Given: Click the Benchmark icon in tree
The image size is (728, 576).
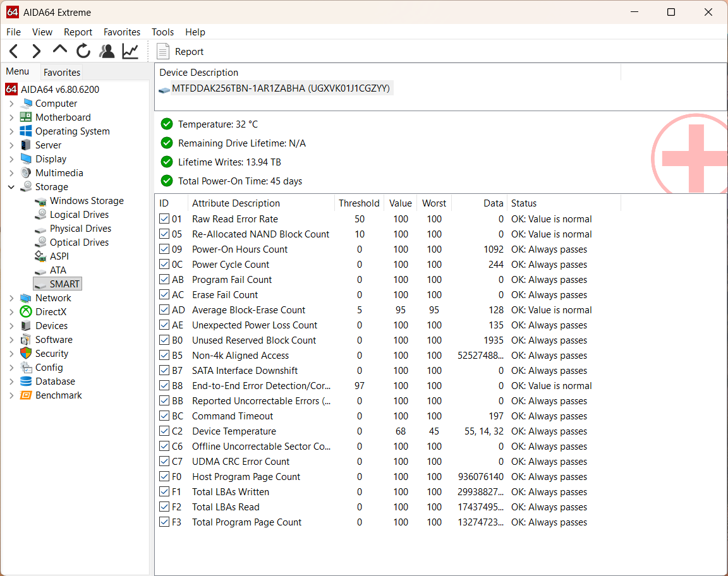Looking at the screenshot, I should point(26,395).
